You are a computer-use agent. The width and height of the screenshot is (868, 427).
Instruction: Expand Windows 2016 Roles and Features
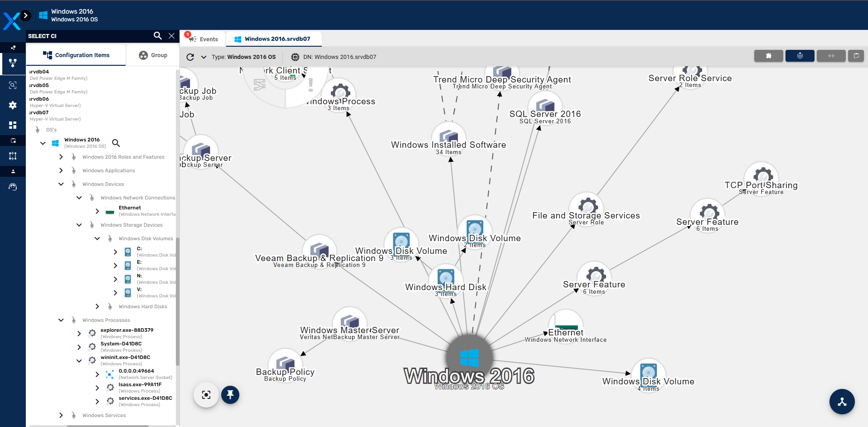61,157
